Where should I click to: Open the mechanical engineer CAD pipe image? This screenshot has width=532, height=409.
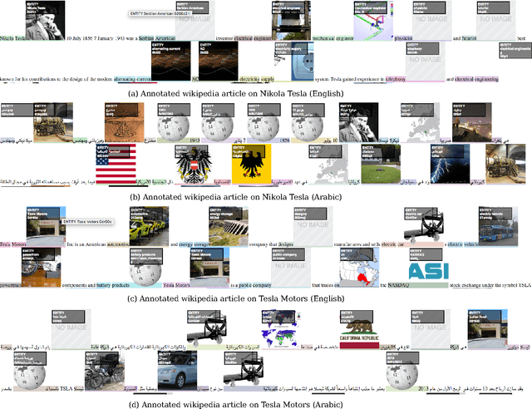373,20
